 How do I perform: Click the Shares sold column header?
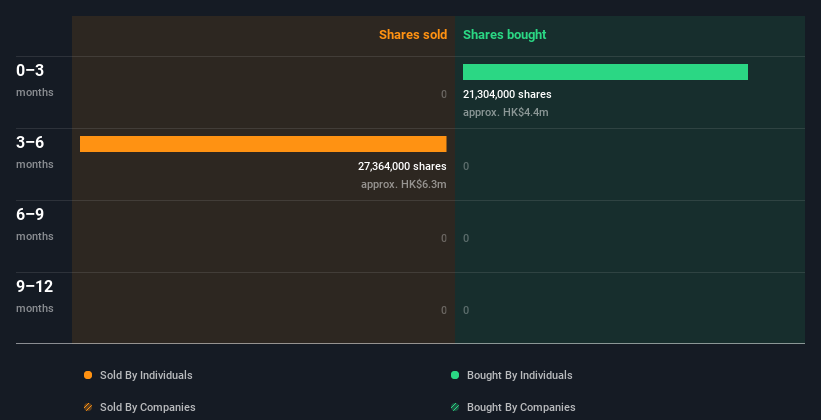[x=413, y=35]
